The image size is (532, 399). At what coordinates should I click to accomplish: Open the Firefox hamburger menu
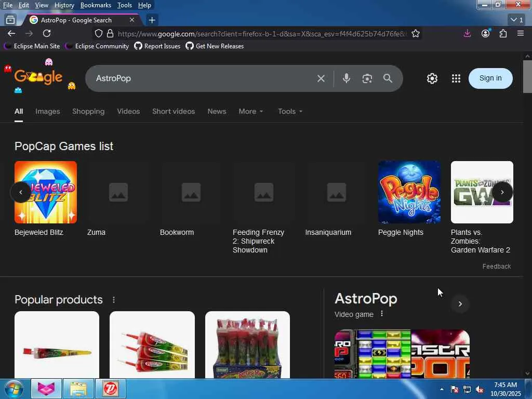[x=521, y=33]
